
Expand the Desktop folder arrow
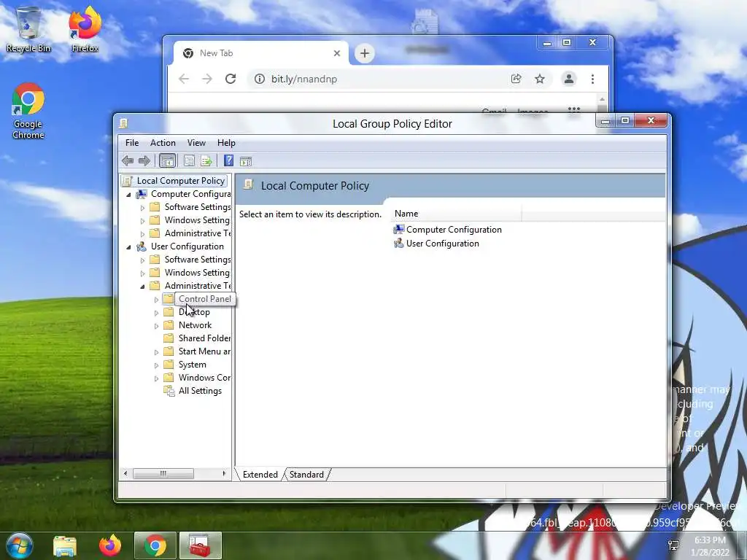[x=156, y=312]
